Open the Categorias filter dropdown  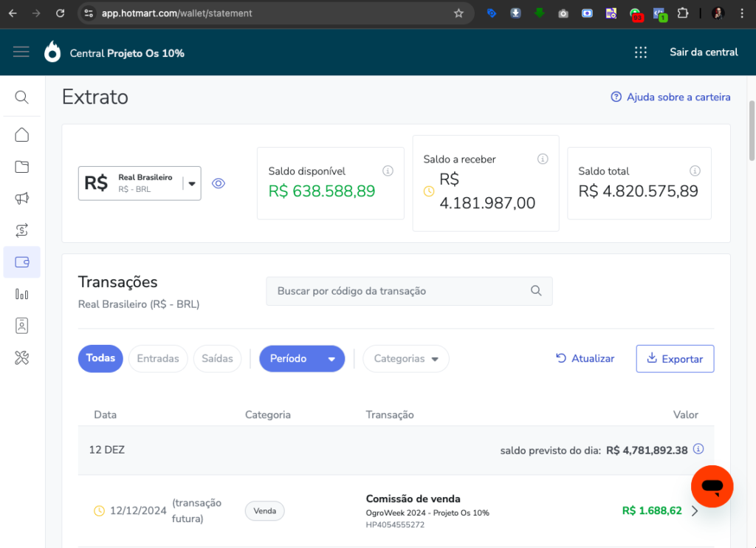click(405, 358)
